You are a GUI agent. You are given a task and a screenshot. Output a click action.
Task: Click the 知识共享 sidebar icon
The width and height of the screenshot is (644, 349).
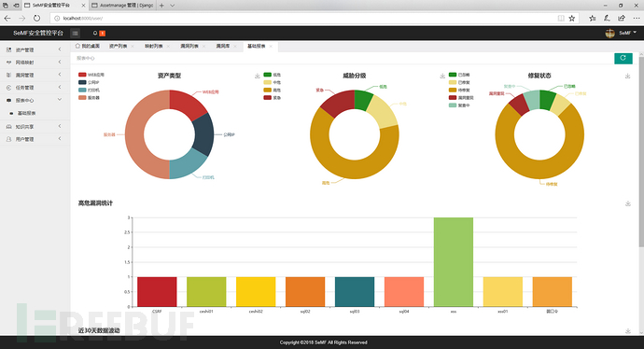tap(8, 127)
